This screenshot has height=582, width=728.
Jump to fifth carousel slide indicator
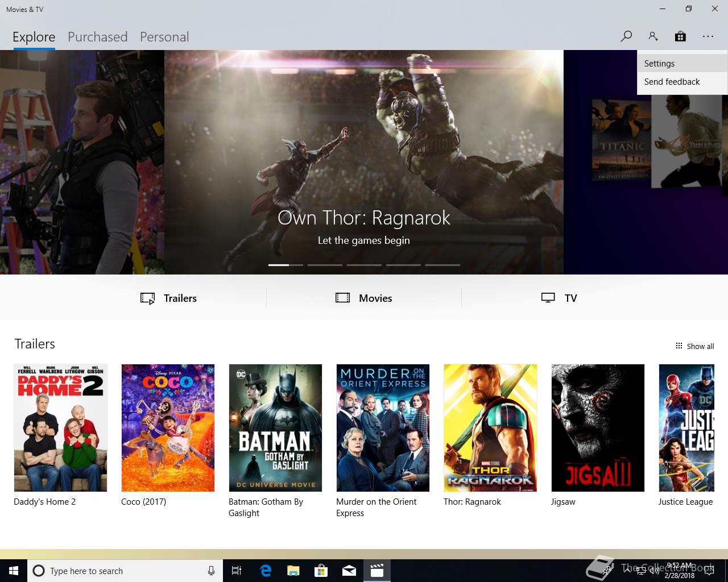click(442, 265)
